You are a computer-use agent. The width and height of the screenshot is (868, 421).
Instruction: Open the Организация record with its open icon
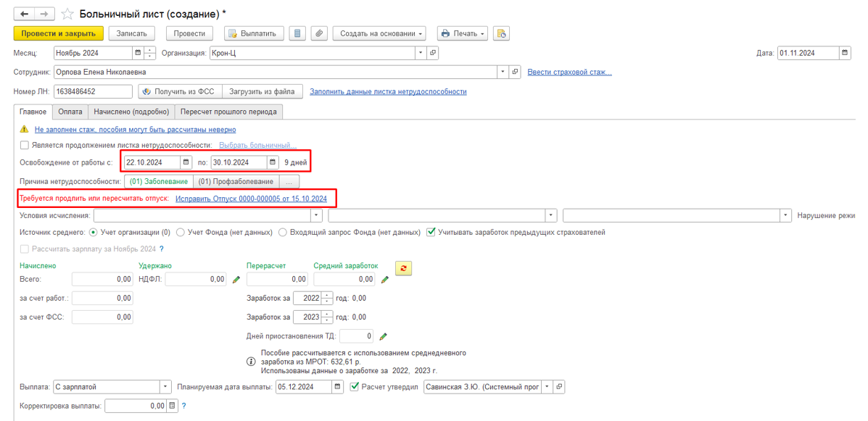coord(433,53)
